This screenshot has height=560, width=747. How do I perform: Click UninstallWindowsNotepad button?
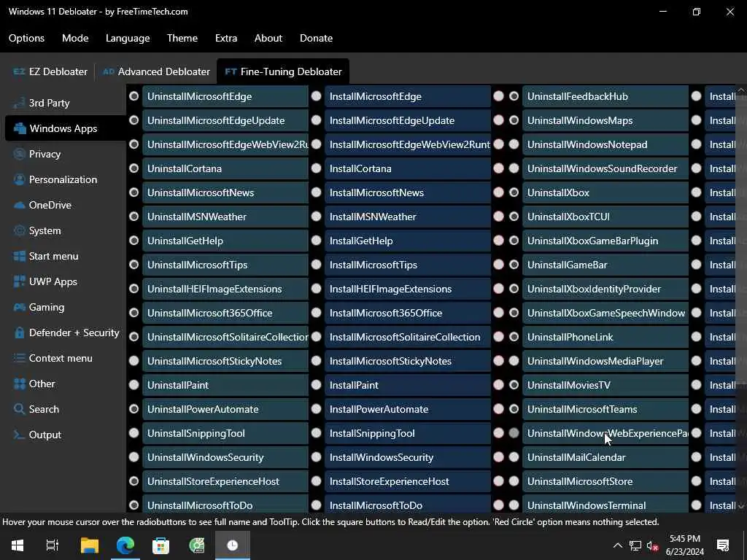tap(605, 144)
